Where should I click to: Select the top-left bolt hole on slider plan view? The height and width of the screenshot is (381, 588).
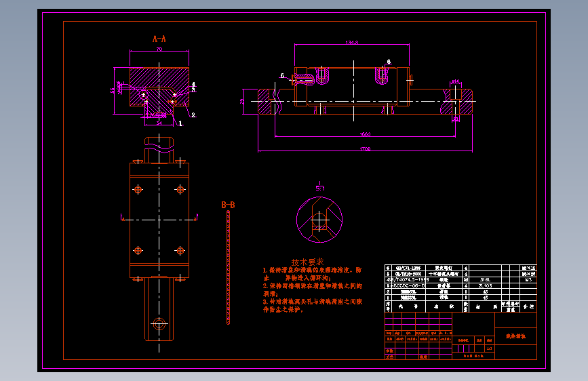pyautogui.click(x=138, y=190)
